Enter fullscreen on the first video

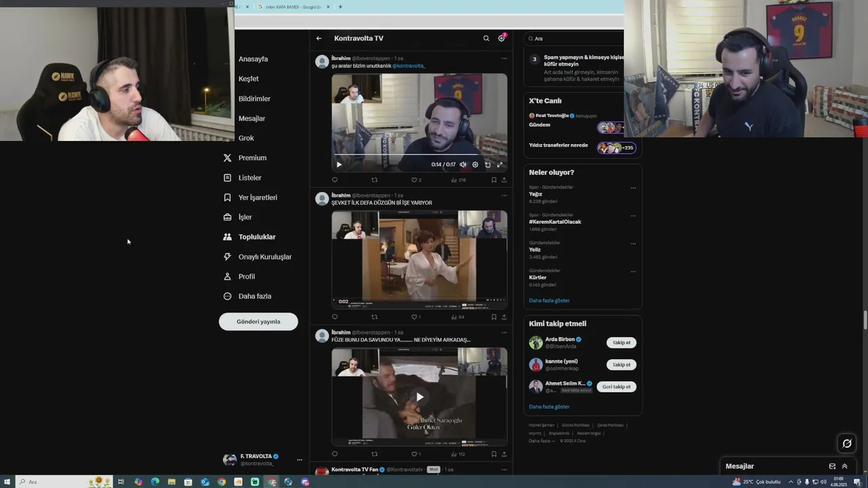tap(500, 164)
